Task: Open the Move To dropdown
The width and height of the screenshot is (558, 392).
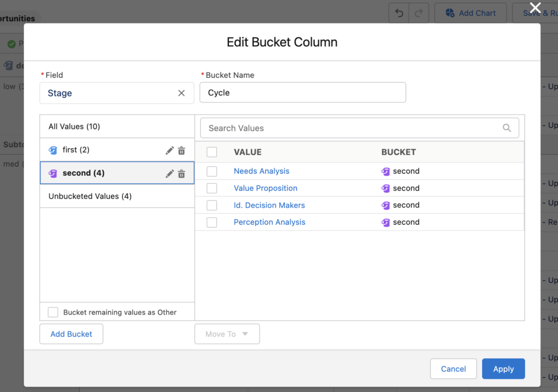Action: [x=227, y=334]
